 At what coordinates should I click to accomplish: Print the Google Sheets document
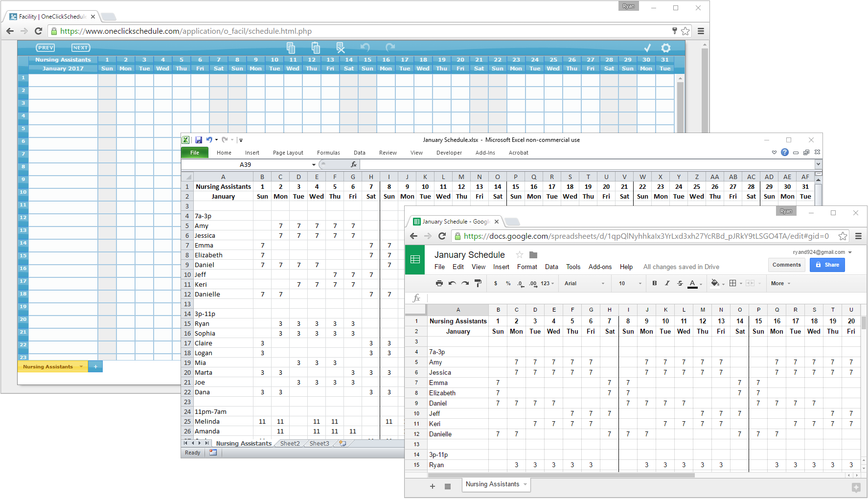pos(439,283)
